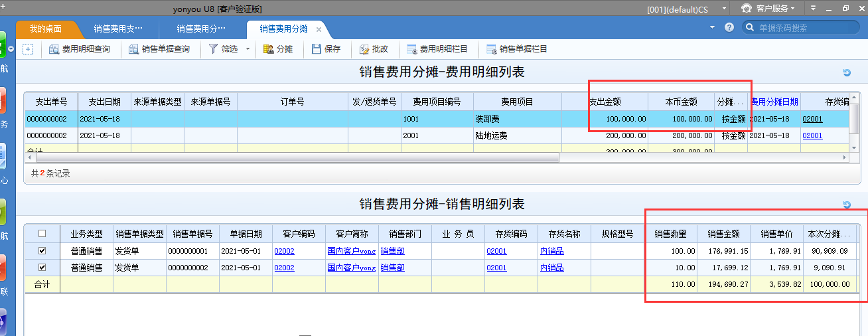Click the magnifier icon in barcode search

tap(750, 28)
